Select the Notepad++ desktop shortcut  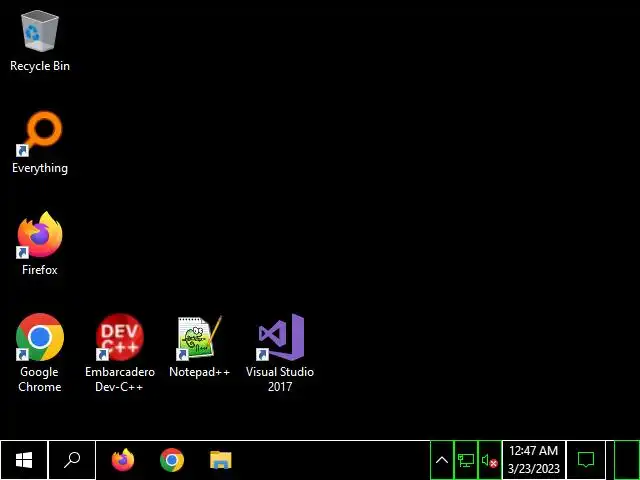pyautogui.click(x=200, y=337)
